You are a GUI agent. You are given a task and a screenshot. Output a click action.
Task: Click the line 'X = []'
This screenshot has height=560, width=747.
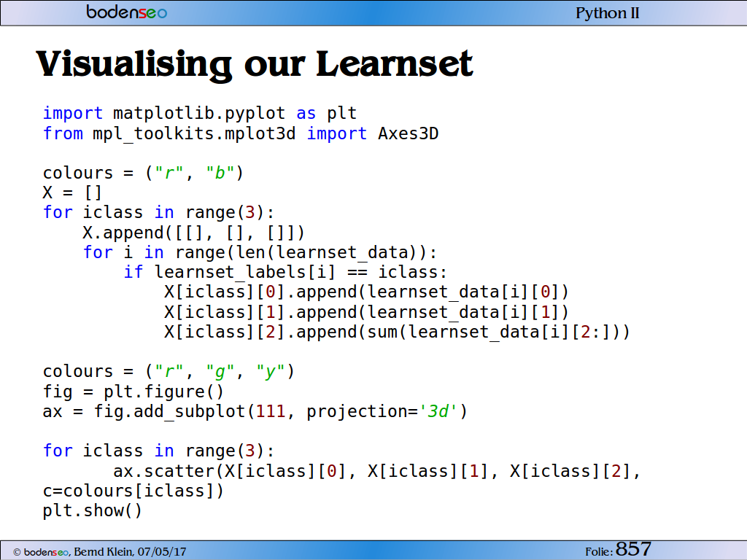[x=72, y=192]
